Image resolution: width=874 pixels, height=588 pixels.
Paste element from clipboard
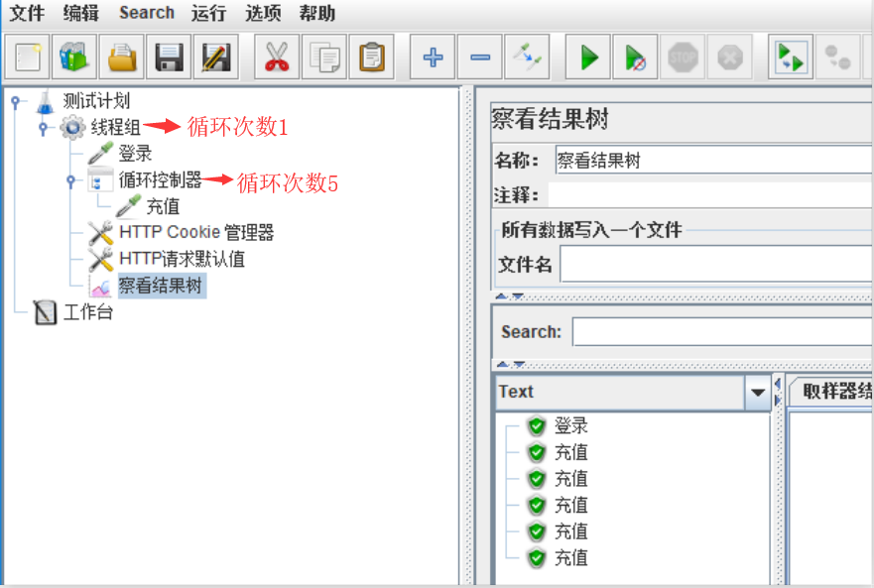372,57
